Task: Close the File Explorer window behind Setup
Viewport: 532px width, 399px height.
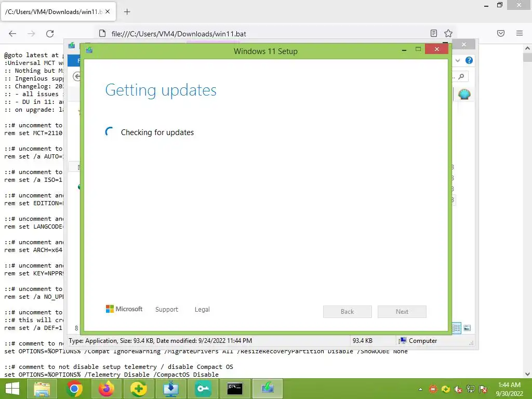Action: point(464,45)
